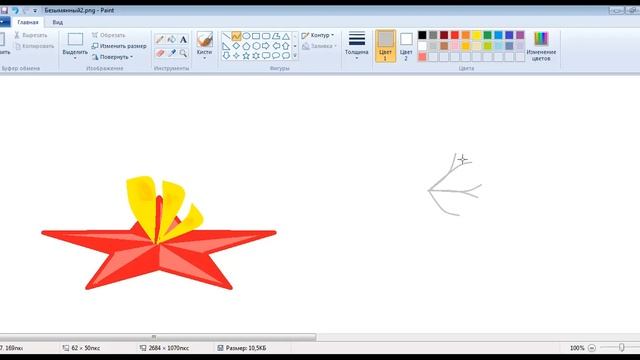Choose the Rectangle shape
This screenshot has width=640, height=360.
click(256, 36)
